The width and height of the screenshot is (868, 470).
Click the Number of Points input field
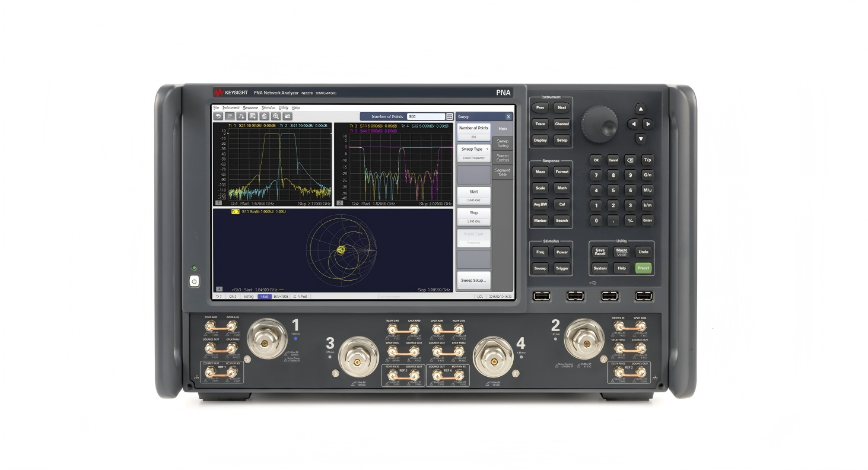[426, 117]
